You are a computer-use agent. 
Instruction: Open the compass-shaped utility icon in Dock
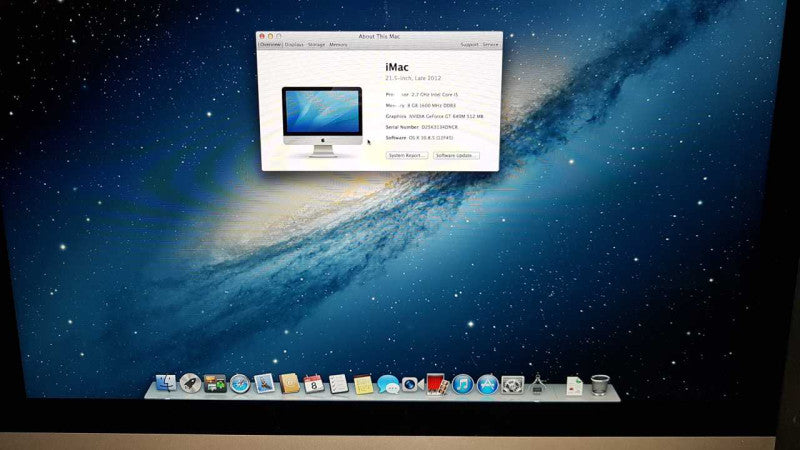click(537, 384)
